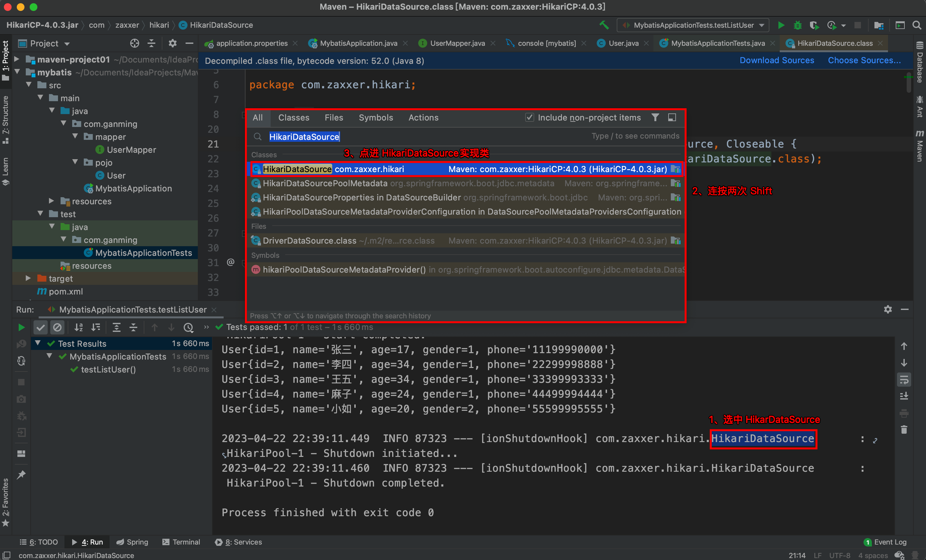Run with coverage shield icon
This screenshot has height=560, width=926.
tap(814, 25)
